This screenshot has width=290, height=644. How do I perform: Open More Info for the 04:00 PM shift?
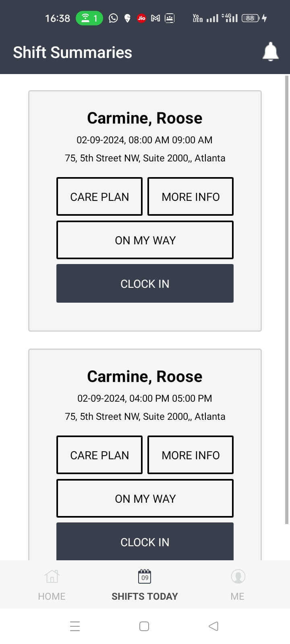coord(191,455)
